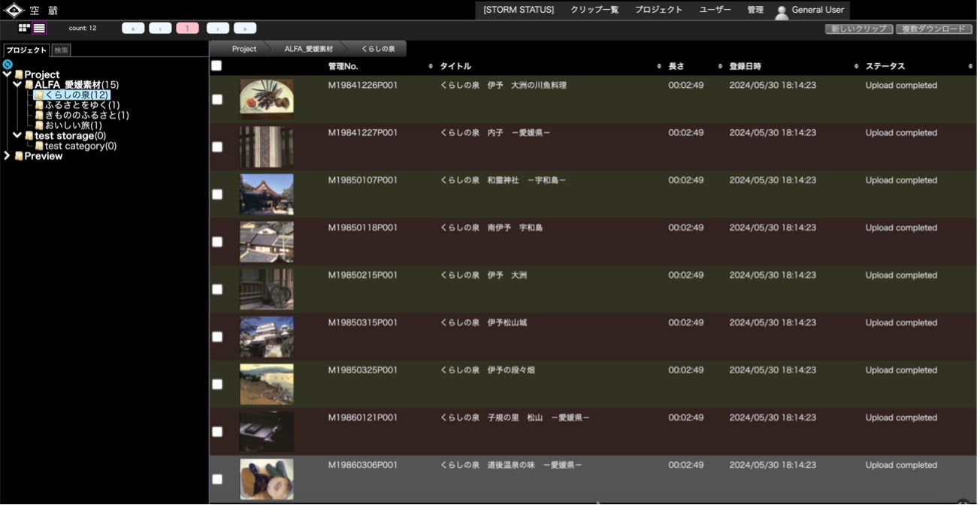Collapse the test storage tree node

(17, 136)
